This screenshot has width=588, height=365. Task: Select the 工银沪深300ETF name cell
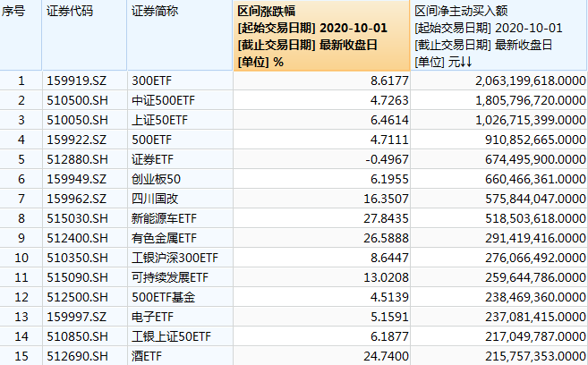175,258
